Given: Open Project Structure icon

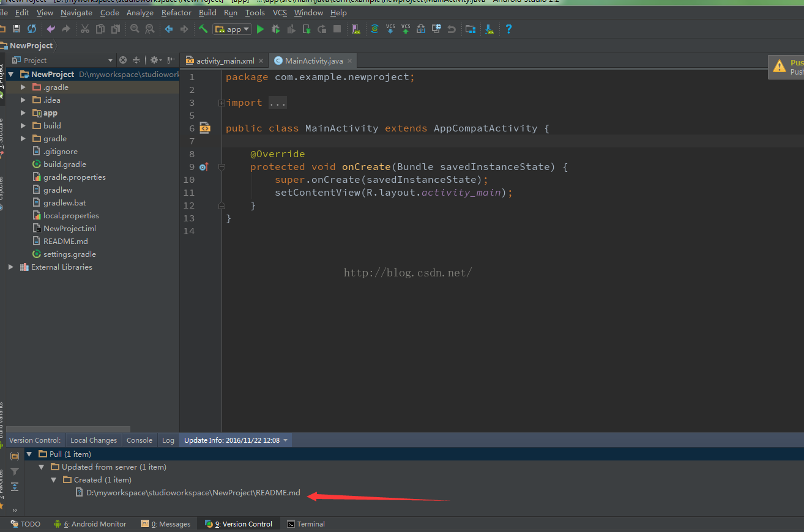Looking at the screenshot, I should (470, 29).
